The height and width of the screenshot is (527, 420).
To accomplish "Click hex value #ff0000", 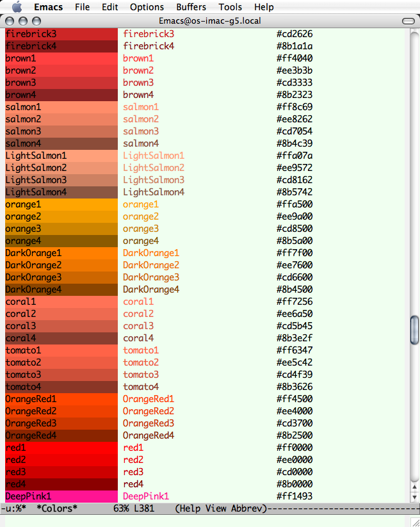I will [x=295, y=448].
